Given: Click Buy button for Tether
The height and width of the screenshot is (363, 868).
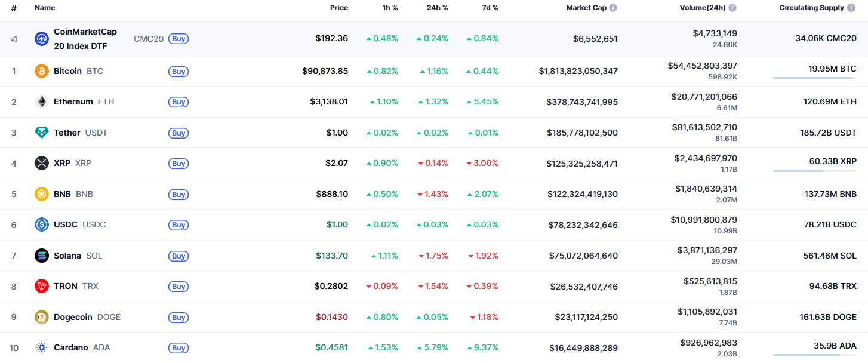Looking at the screenshot, I should (x=178, y=133).
